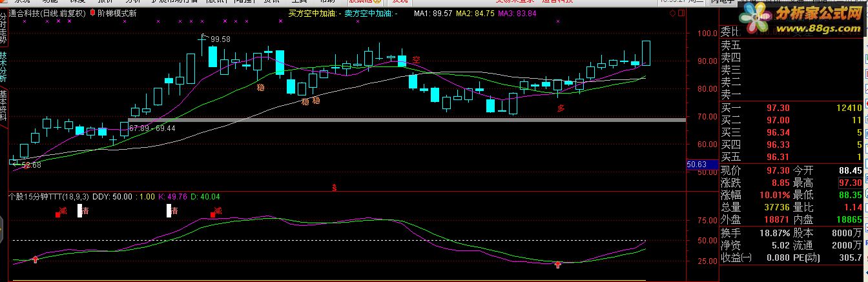This screenshot has width=868, height=282.
Task: Select the 卖五 order book row
Action: click(x=793, y=45)
